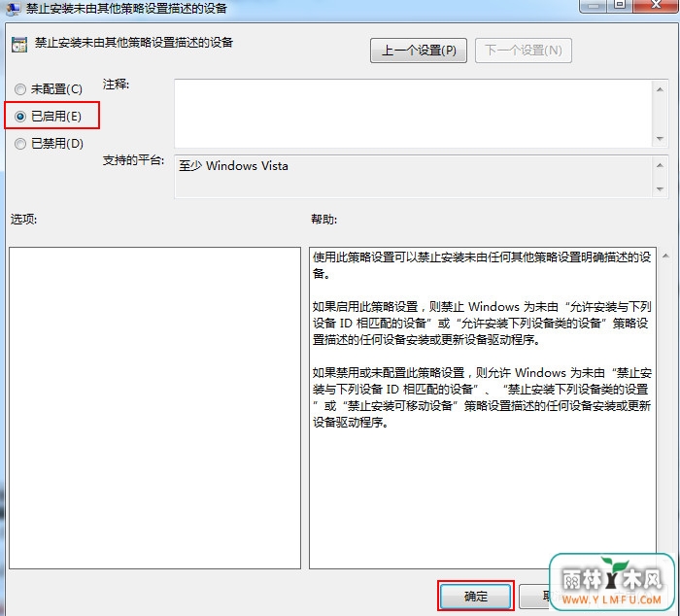
Task: Confirm with the 确定 button
Action: click(475, 597)
